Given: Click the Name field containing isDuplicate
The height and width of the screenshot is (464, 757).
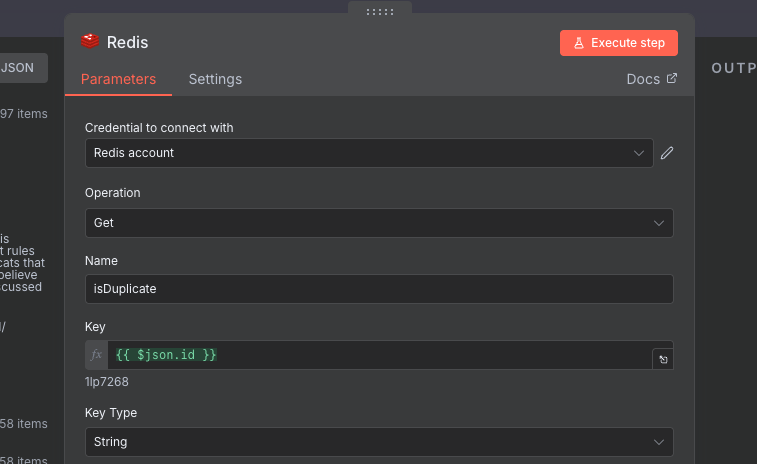Looking at the screenshot, I should (379, 289).
